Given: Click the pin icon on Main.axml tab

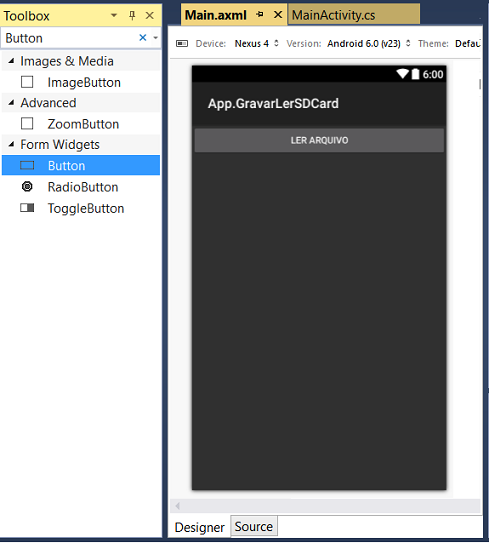Looking at the screenshot, I should click(260, 15).
